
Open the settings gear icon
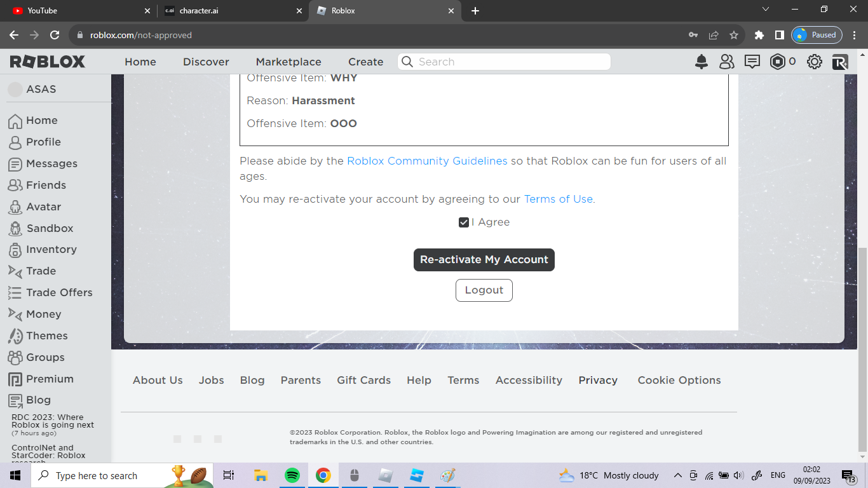[x=815, y=62]
